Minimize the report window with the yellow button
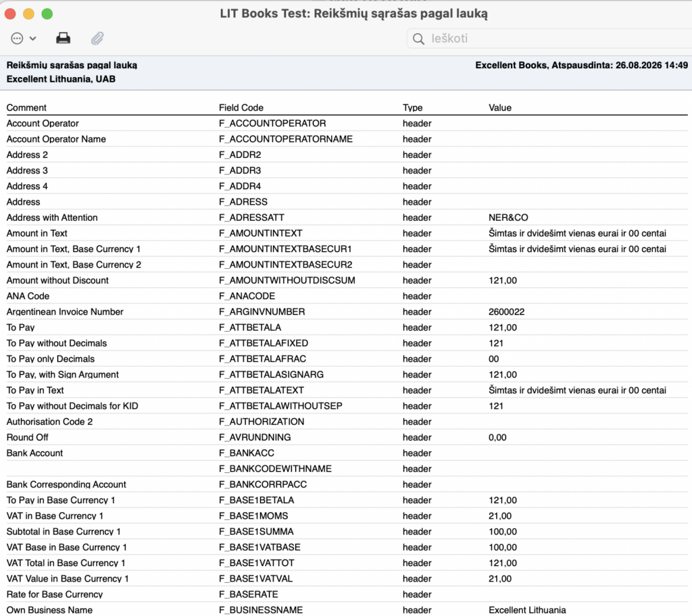 (x=28, y=14)
